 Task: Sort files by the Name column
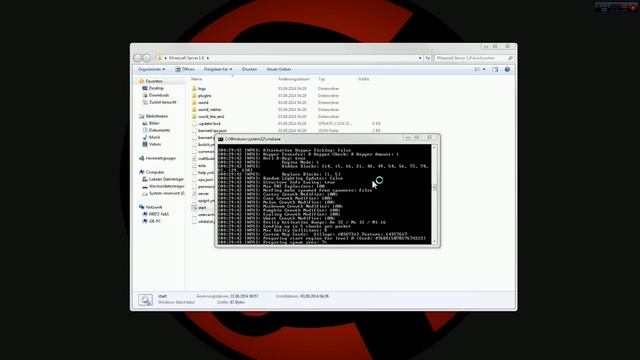tap(197, 79)
